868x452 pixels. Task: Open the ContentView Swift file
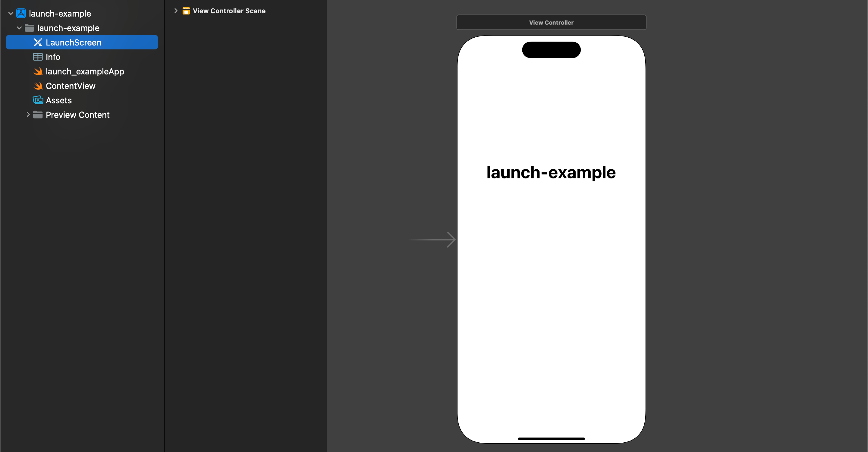pos(70,86)
